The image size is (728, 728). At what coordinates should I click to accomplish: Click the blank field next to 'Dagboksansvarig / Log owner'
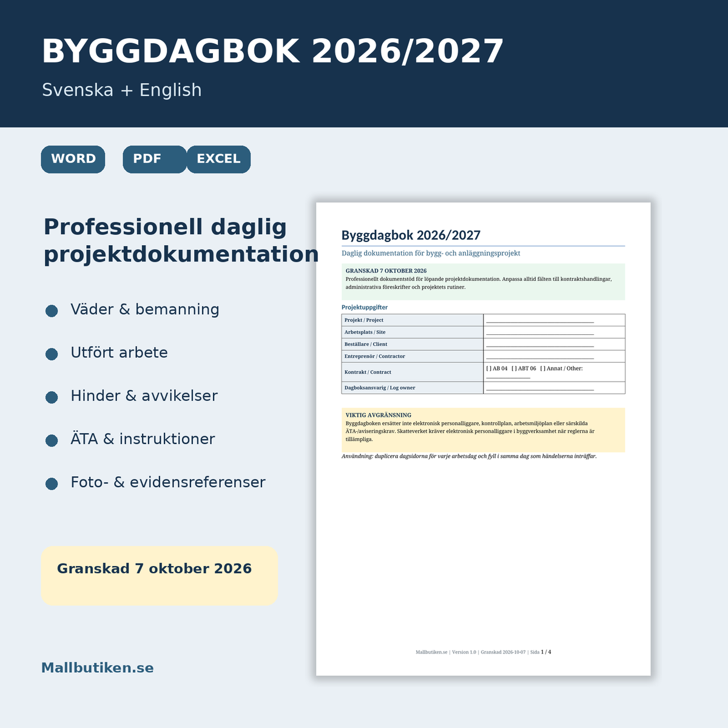point(554,388)
